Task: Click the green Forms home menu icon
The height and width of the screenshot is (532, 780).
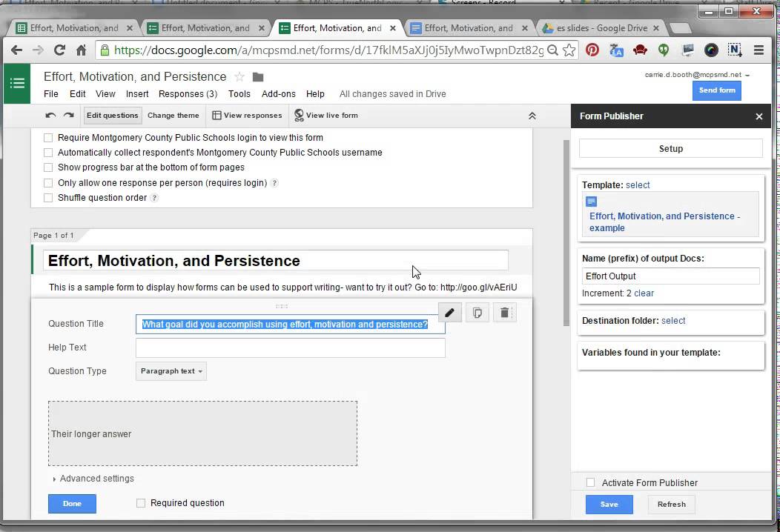Action: click(17, 83)
